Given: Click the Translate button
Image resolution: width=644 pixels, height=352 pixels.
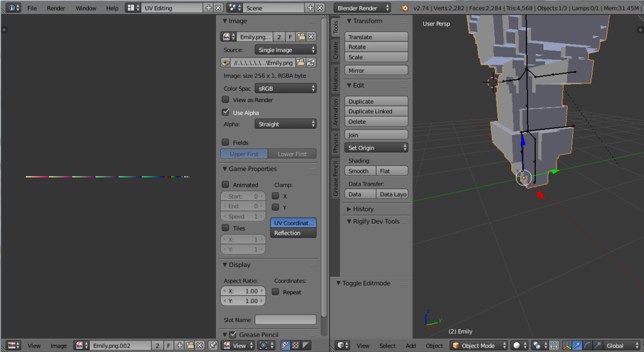Looking at the screenshot, I should [x=376, y=36].
